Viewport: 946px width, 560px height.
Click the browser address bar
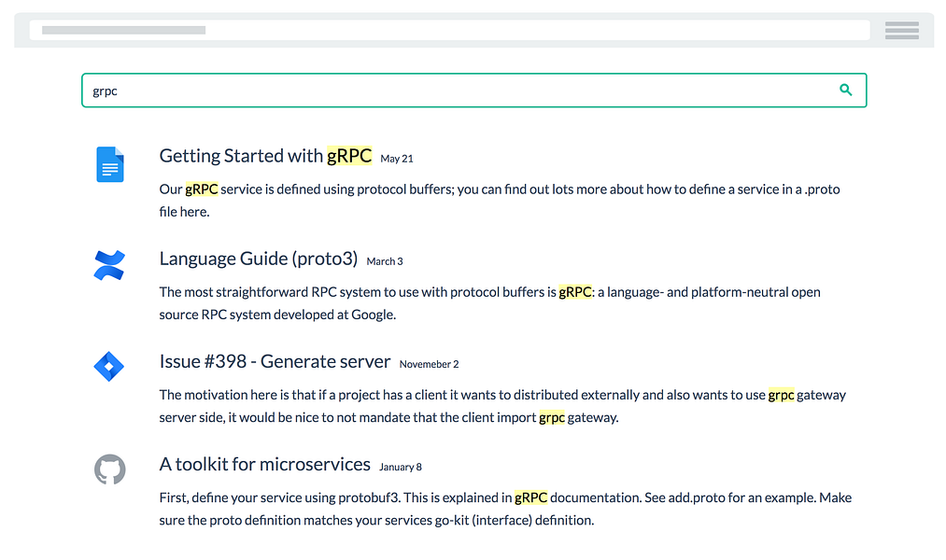(449, 30)
